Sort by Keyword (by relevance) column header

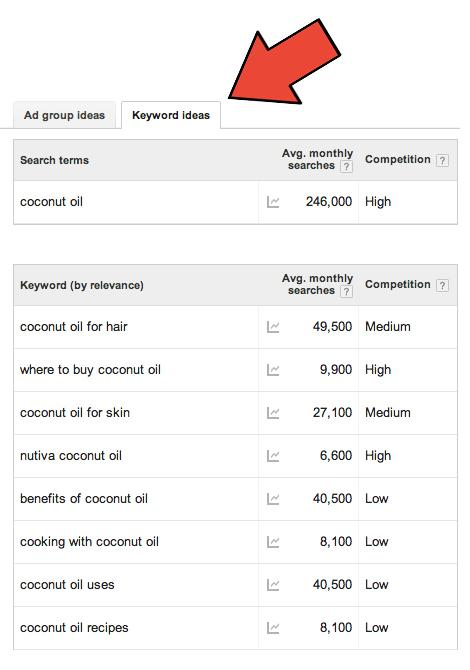pos(82,285)
